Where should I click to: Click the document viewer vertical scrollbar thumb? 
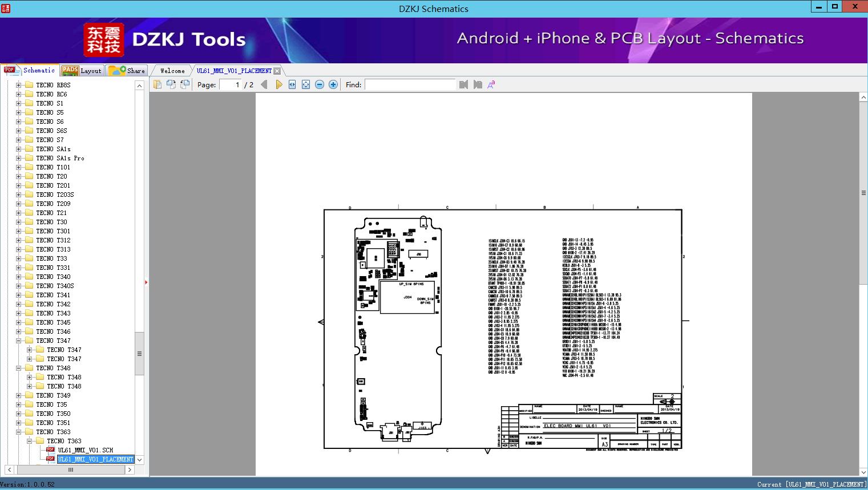coord(863,193)
